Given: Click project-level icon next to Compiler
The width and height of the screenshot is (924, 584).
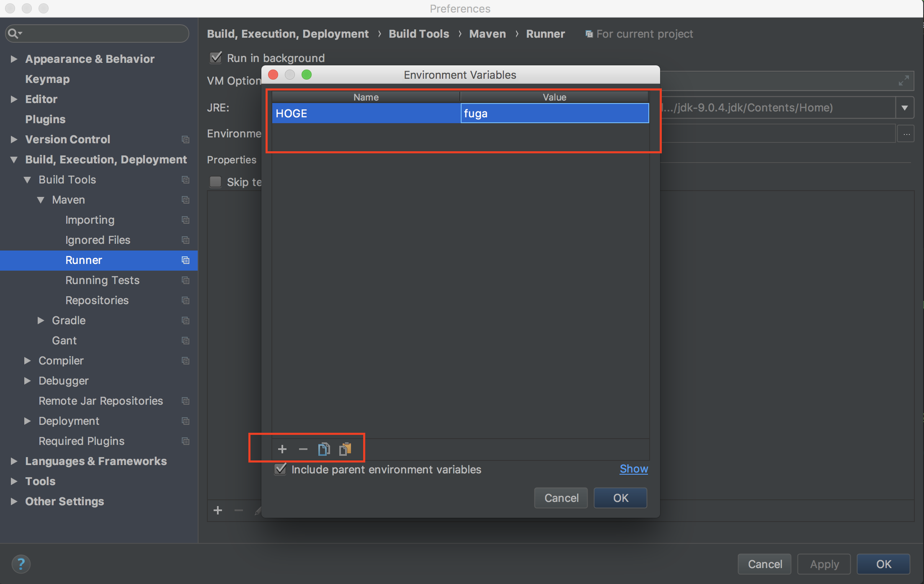Looking at the screenshot, I should 186,361.
